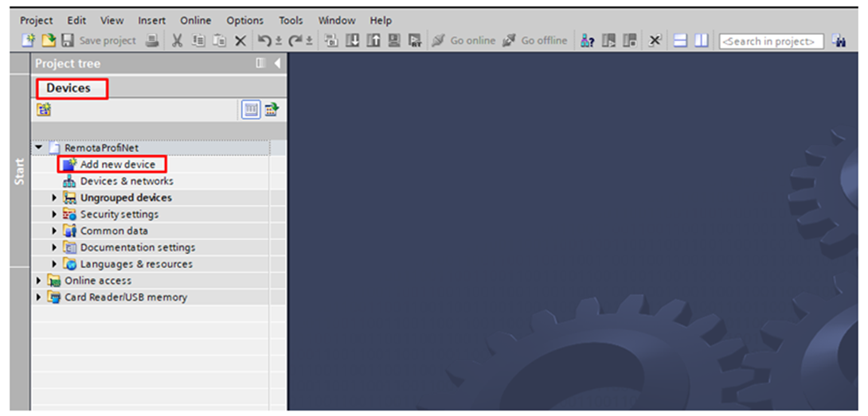This screenshot has width=868, height=416.
Task: Collapse the RemotaProfiNet project node
Action: pos(39,148)
